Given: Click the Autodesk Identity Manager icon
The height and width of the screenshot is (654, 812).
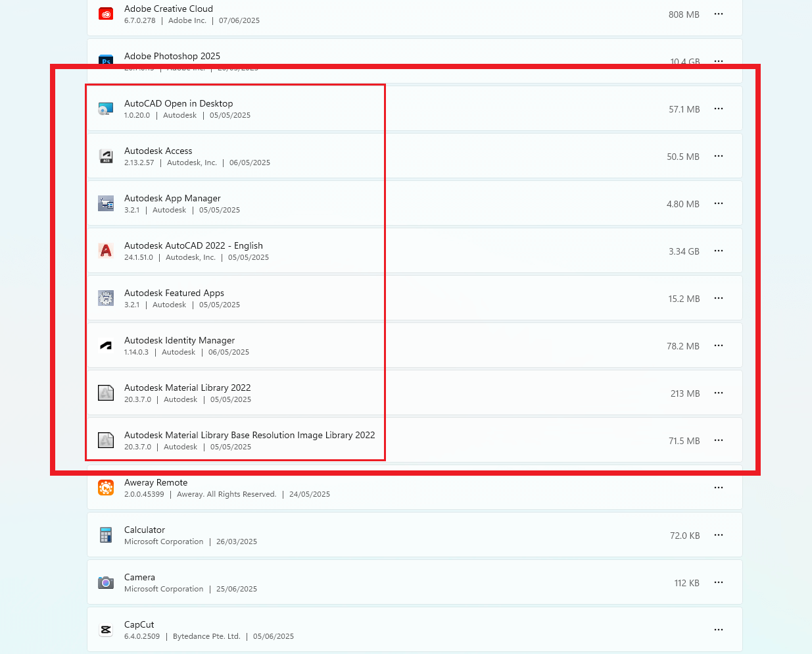Looking at the screenshot, I should point(106,345).
